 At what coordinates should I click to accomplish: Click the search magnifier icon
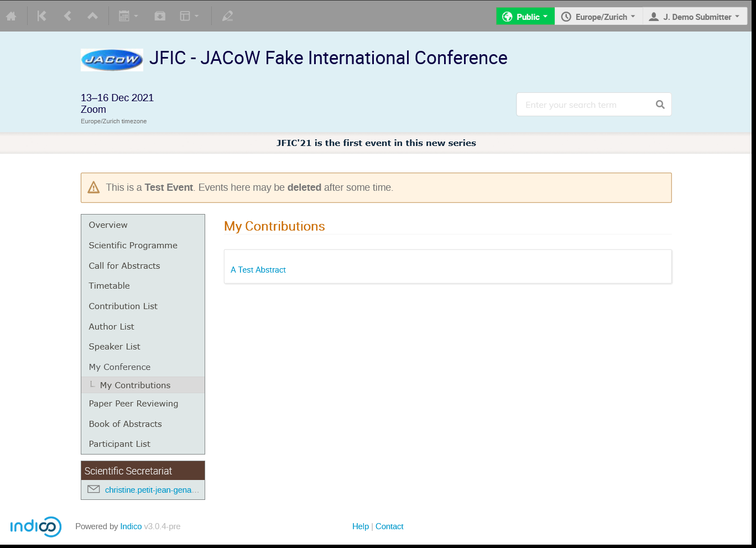[660, 105]
